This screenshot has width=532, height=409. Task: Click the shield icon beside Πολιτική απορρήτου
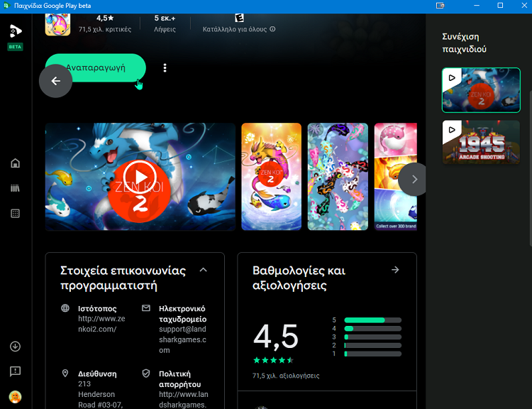click(146, 373)
